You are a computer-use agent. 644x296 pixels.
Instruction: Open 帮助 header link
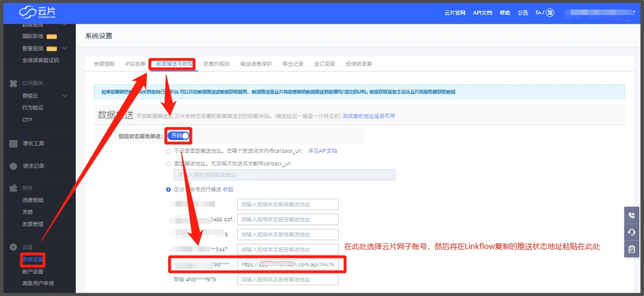coord(505,13)
